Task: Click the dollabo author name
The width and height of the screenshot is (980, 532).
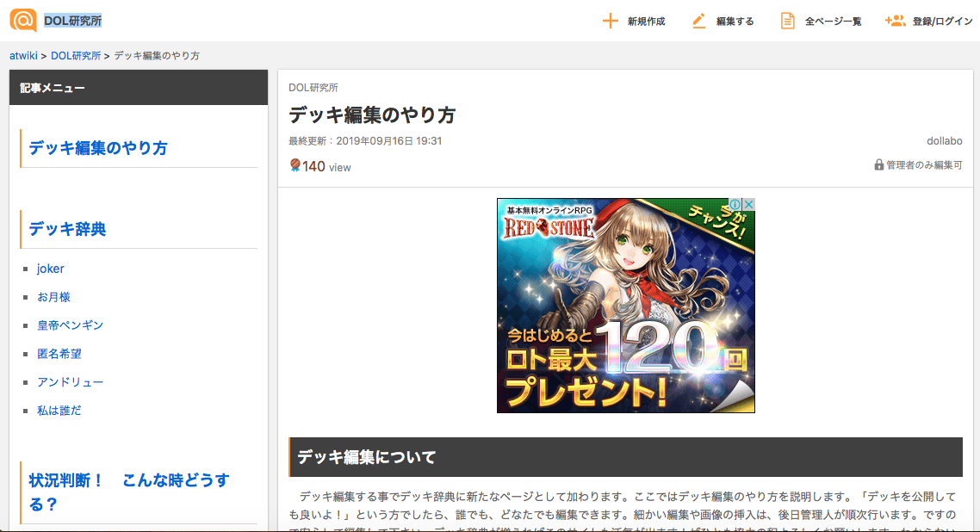Action: (x=945, y=141)
